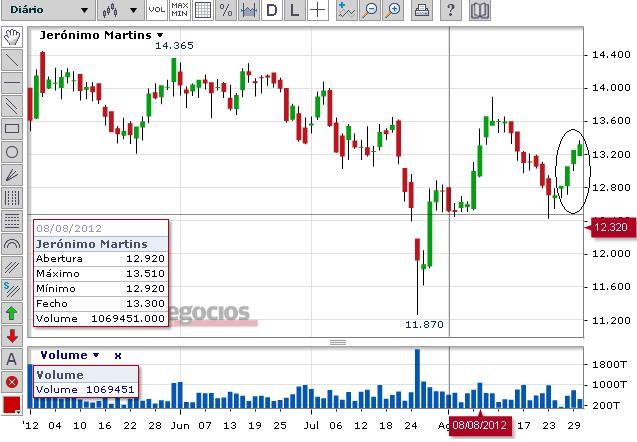Image resolution: width=637 pixels, height=442 pixels.
Task: Select the triple parallel lines tool
Action: (12, 267)
